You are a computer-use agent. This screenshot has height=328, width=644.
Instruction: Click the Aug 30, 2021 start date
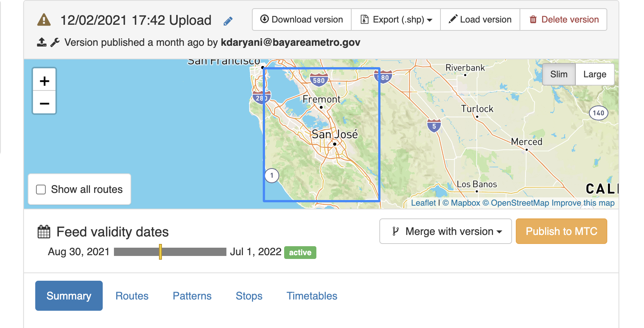(79, 251)
